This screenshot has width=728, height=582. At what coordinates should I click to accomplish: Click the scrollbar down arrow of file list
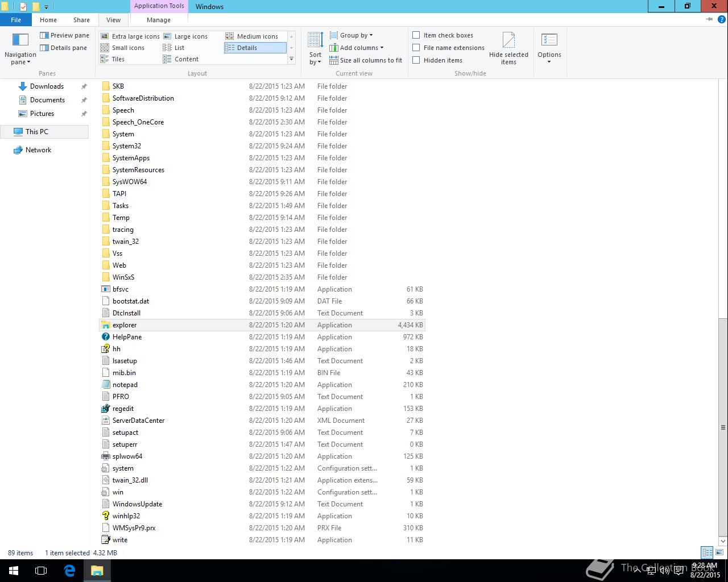(x=723, y=541)
